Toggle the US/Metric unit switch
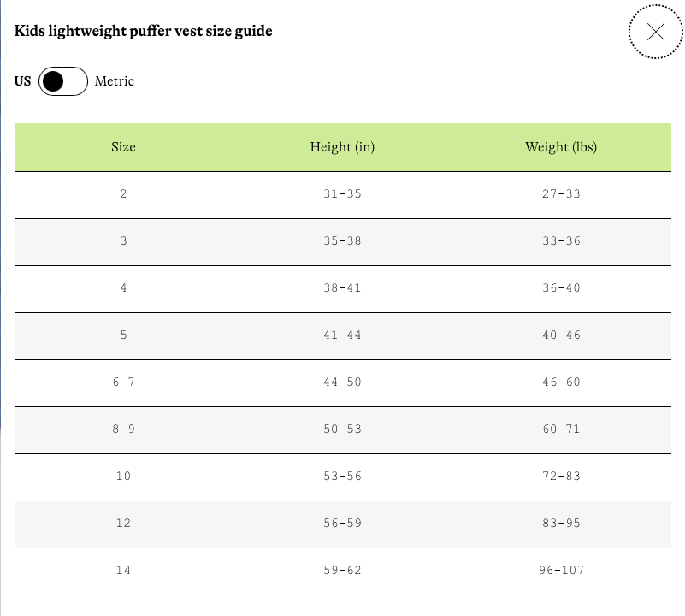Image resolution: width=685 pixels, height=616 pixels. pos(63,81)
